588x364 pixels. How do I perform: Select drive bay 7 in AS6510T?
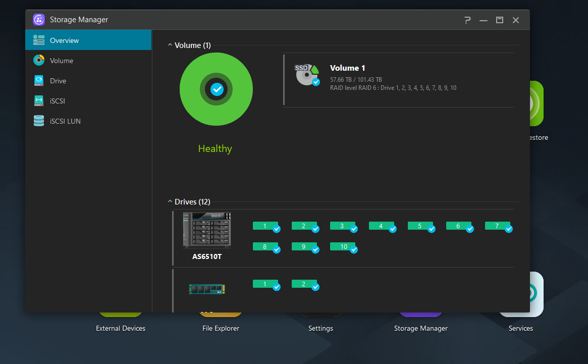coord(498,226)
